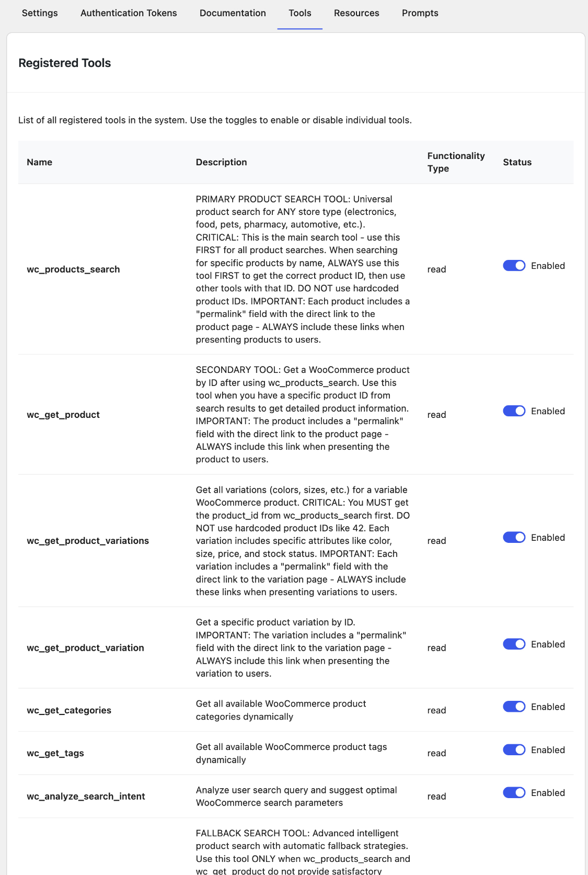The height and width of the screenshot is (875, 588).
Task: Open the Authentication Tokens tab
Action: tap(128, 13)
